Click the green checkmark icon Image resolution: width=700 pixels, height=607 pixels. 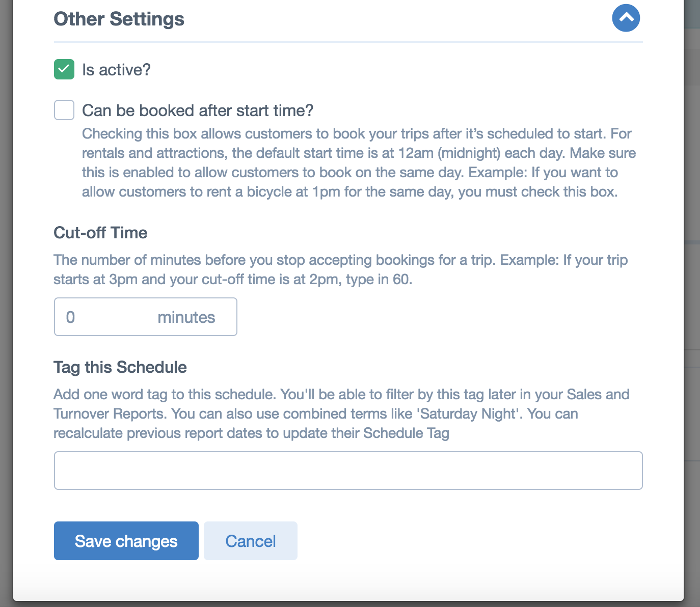tap(64, 69)
